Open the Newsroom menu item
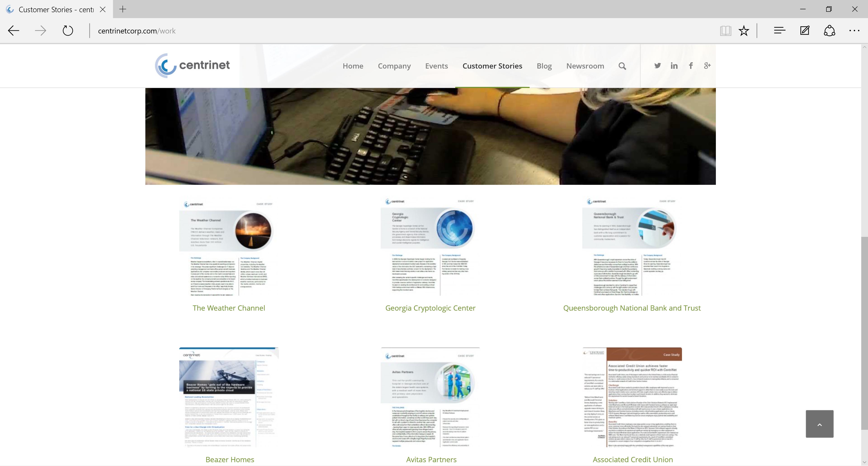868x466 pixels. (585, 66)
